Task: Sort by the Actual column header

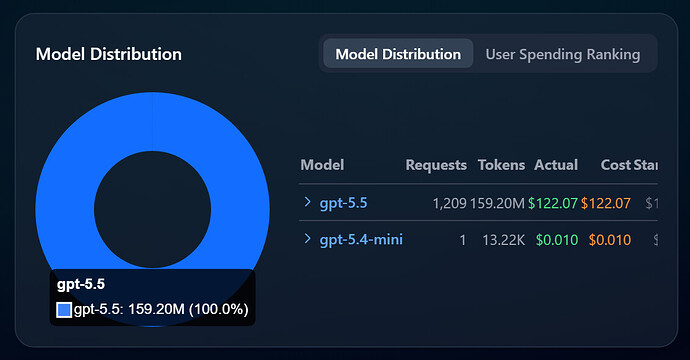Action: 556,165
